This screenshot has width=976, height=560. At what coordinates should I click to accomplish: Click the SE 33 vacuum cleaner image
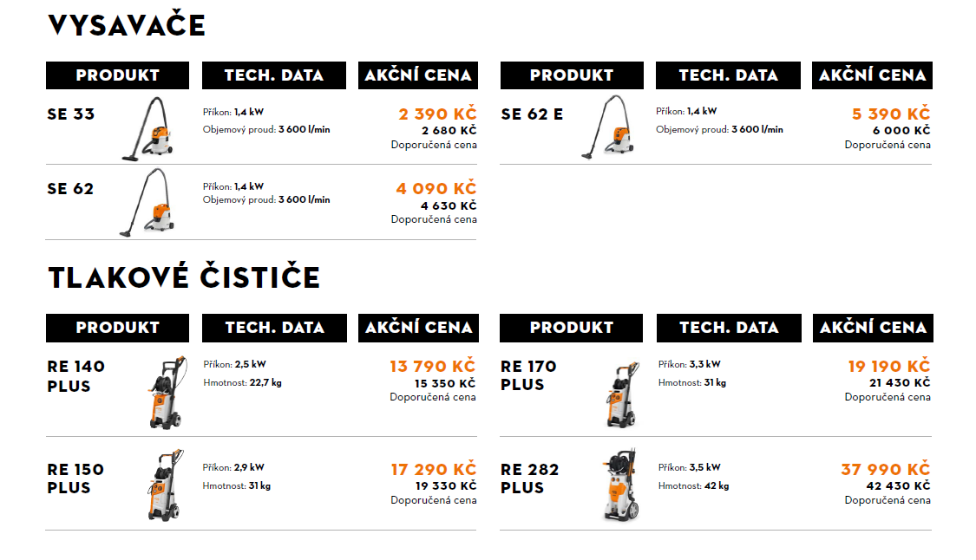click(147, 129)
